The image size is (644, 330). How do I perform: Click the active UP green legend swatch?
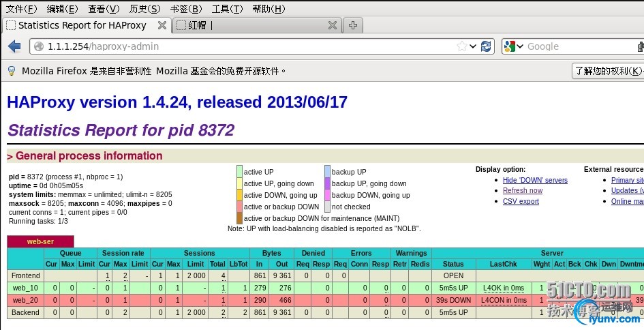pyautogui.click(x=239, y=171)
